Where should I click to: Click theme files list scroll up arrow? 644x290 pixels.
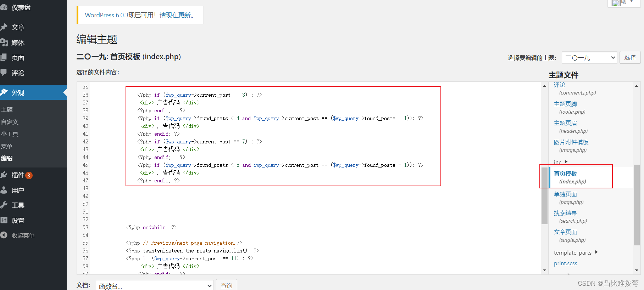pyautogui.click(x=637, y=86)
